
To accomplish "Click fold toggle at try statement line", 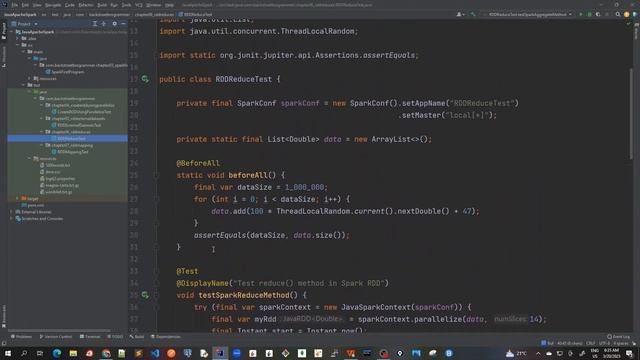I will [x=156, y=307].
